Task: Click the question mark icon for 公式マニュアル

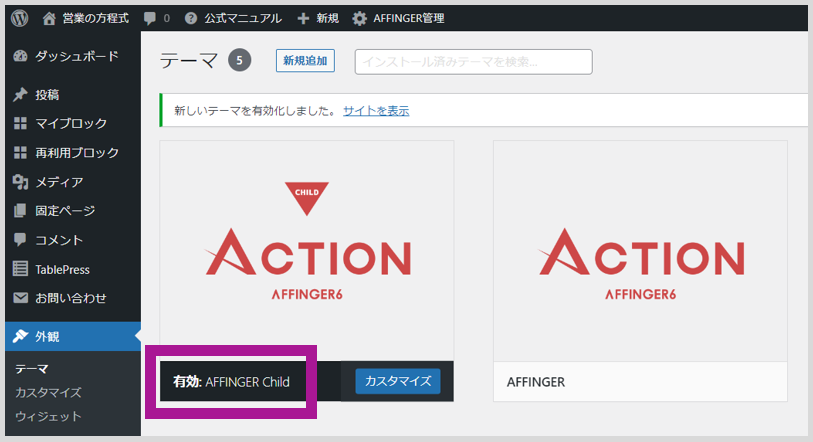Action: (x=191, y=18)
